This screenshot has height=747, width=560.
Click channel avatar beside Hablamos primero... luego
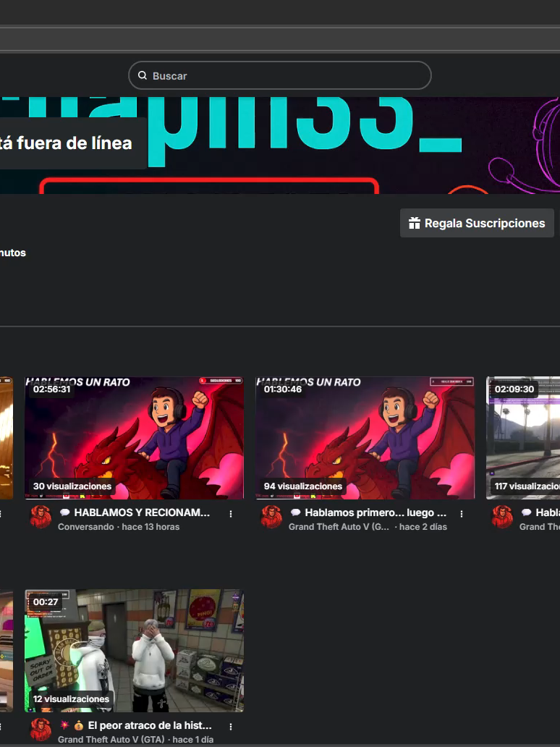[x=271, y=518]
